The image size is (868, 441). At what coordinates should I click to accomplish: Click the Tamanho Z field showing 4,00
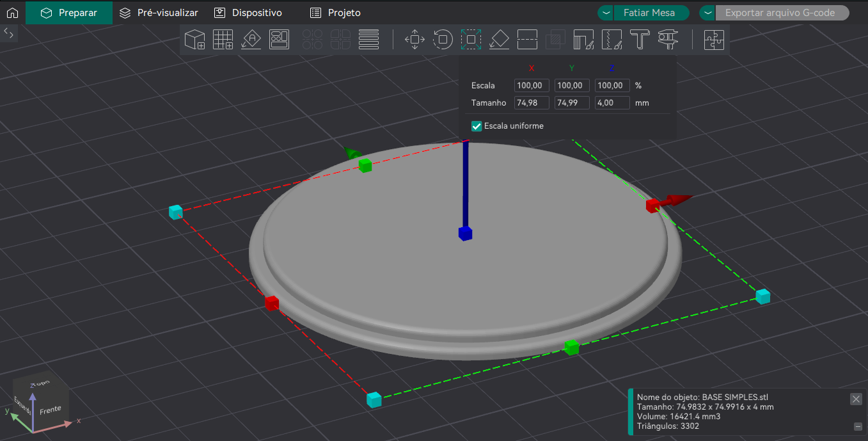pos(612,102)
